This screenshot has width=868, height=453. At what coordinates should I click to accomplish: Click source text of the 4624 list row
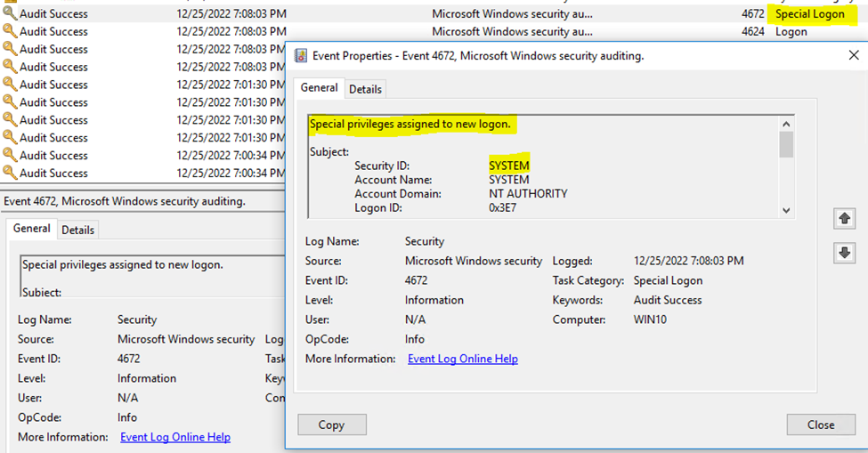click(x=512, y=31)
